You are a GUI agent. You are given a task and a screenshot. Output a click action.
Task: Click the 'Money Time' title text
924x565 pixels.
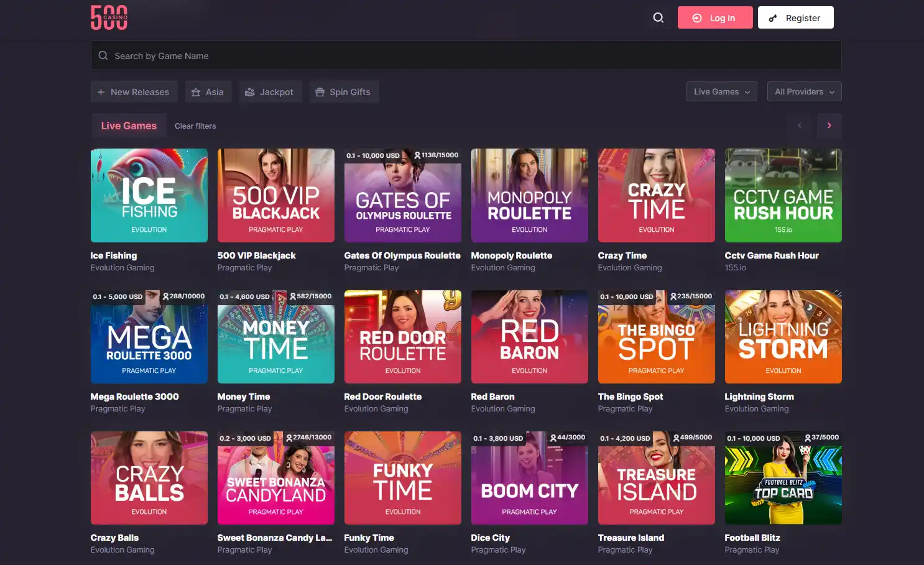coord(244,397)
